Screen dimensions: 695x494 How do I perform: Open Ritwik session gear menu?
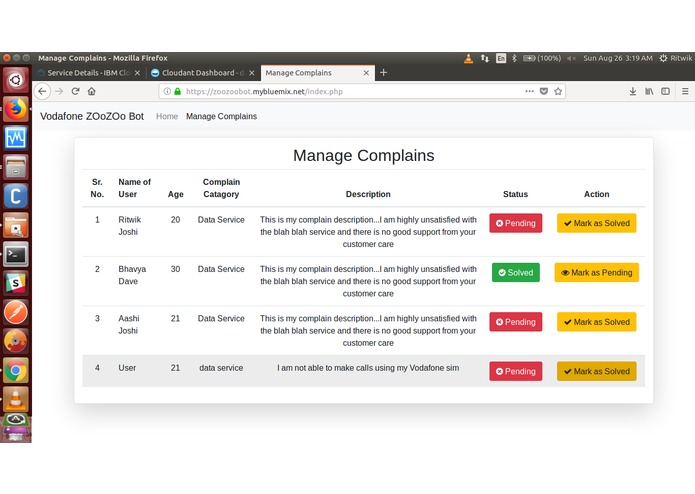675,58
